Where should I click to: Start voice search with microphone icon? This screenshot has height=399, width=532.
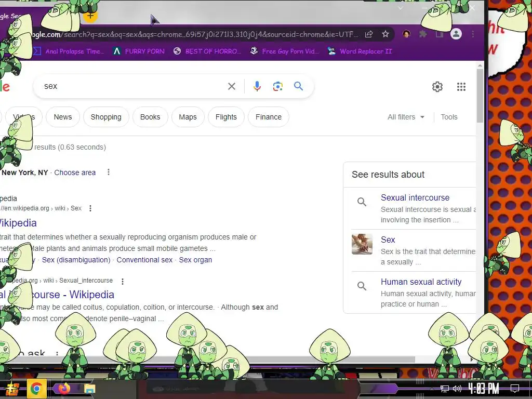pyautogui.click(x=257, y=87)
